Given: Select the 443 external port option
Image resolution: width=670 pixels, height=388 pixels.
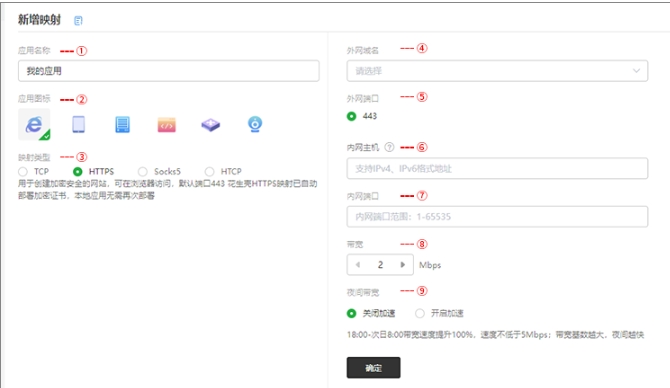Looking at the screenshot, I should [x=351, y=116].
